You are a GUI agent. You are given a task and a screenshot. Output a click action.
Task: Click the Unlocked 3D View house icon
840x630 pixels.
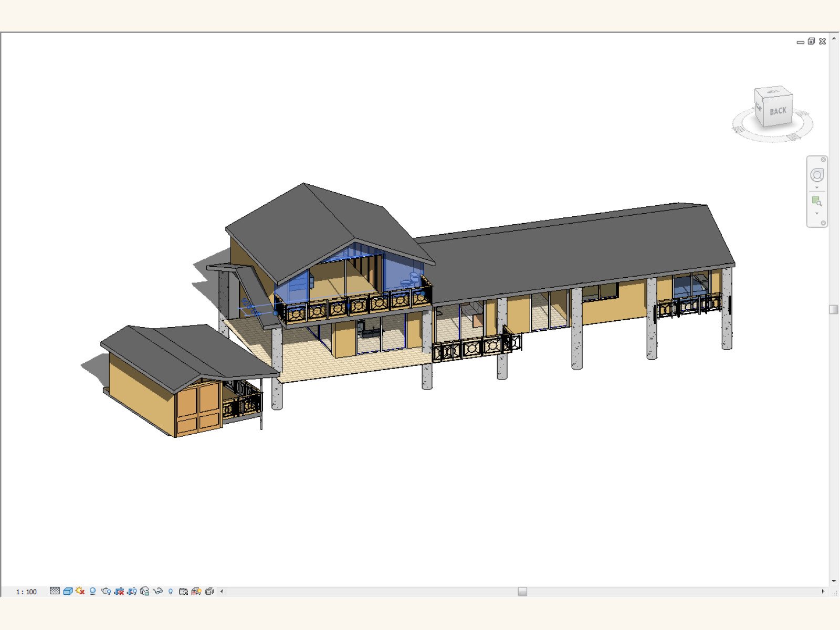(145, 591)
